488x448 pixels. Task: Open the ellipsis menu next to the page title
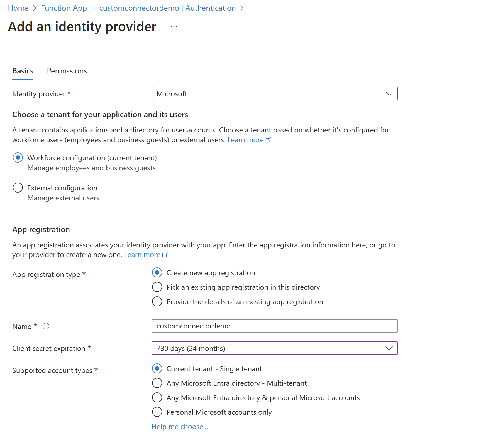coord(174,27)
